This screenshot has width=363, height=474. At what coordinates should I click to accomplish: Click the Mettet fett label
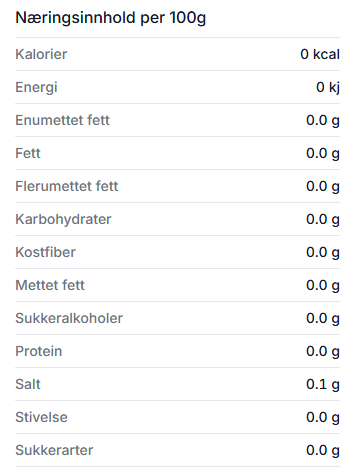point(50,285)
